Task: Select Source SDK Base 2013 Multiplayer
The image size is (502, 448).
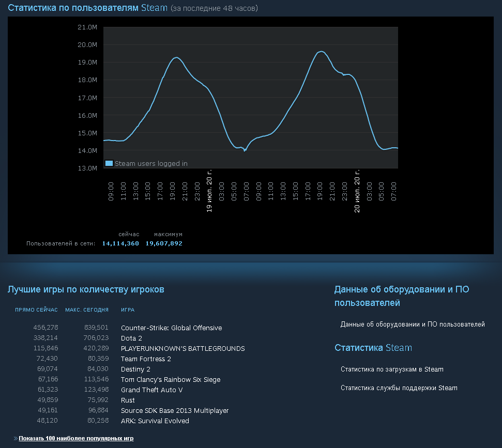Action: (x=175, y=411)
